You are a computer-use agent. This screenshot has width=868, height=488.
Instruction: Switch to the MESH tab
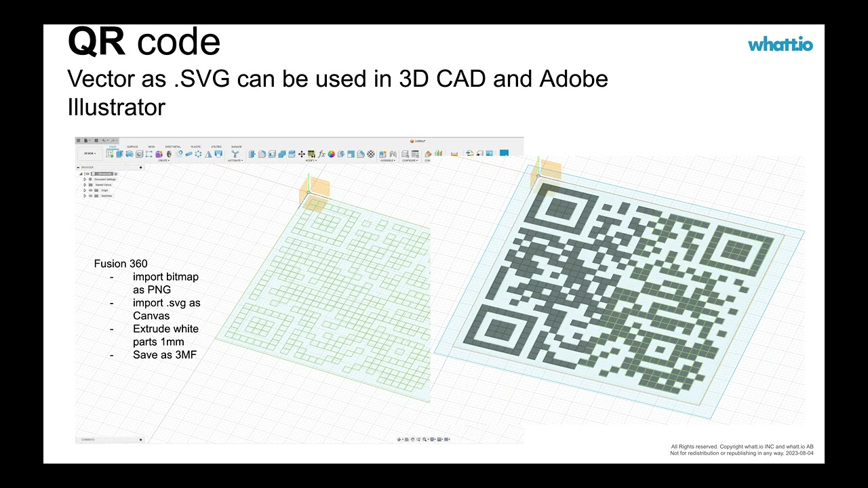(152, 146)
